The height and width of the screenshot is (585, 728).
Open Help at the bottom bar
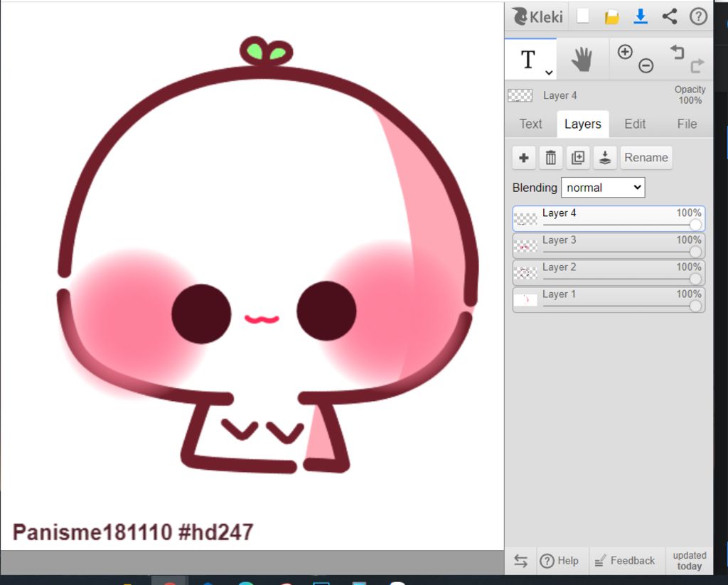pyautogui.click(x=559, y=561)
